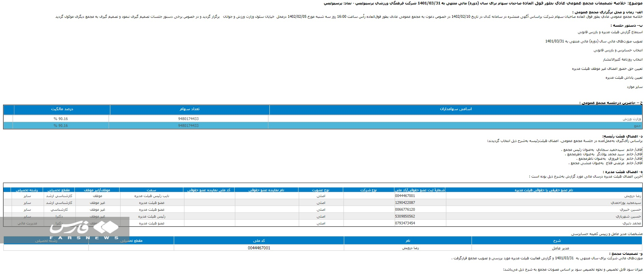Click the 'محمد دلبری' name cell
644x274 pixels.
tap(632, 223)
